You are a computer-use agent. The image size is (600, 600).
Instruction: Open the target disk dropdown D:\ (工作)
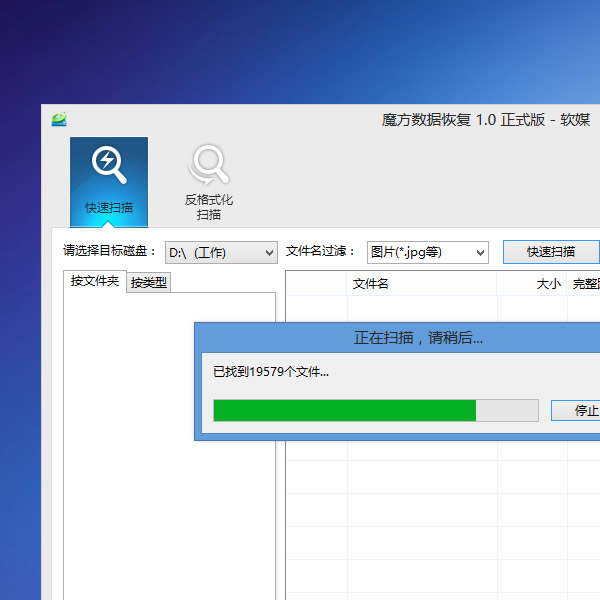point(221,253)
